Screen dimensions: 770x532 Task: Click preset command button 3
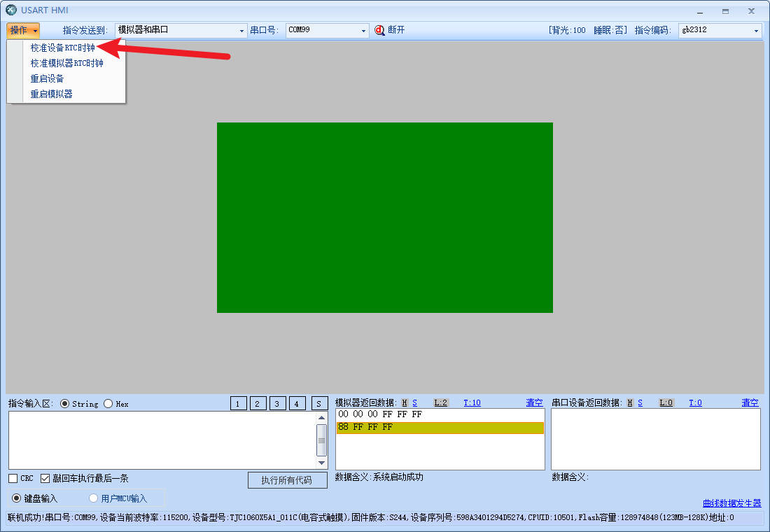[x=277, y=404]
